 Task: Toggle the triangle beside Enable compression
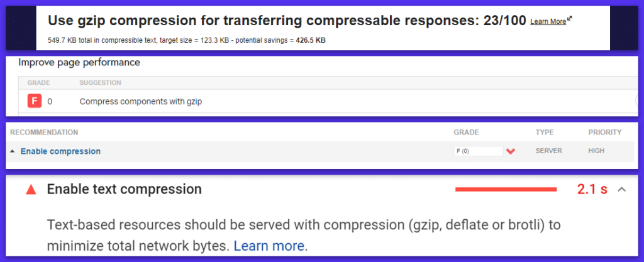pyautogui.click(x=13, y=151)
